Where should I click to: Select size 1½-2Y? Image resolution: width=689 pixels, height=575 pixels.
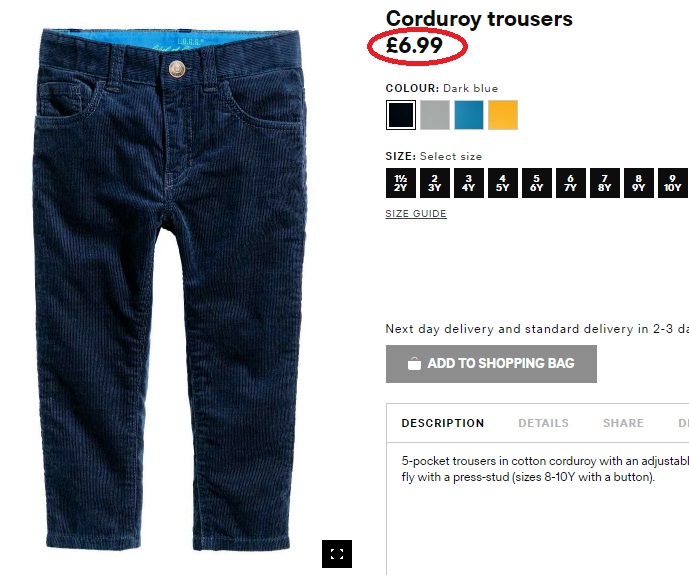401,183
